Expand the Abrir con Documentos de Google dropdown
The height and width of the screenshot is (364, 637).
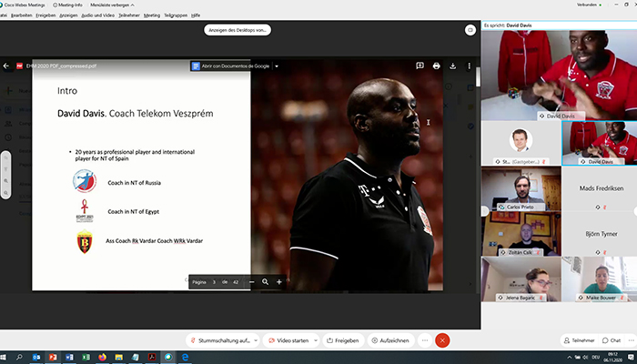coord(277,66)
